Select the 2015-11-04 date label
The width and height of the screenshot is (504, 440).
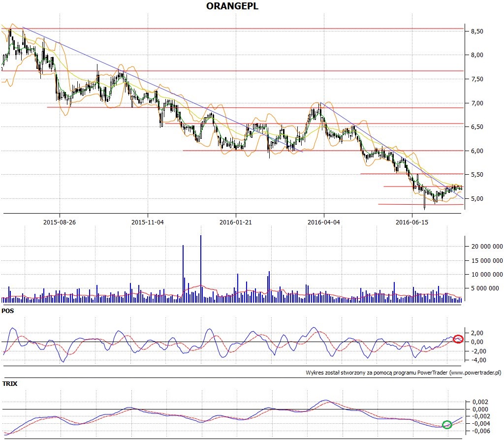click(x=148, y=222)
